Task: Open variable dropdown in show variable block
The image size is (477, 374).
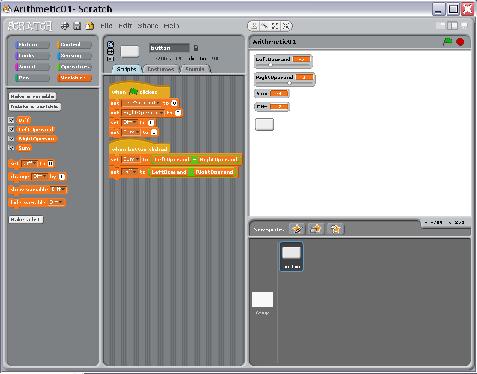Action: coord(58,189)
